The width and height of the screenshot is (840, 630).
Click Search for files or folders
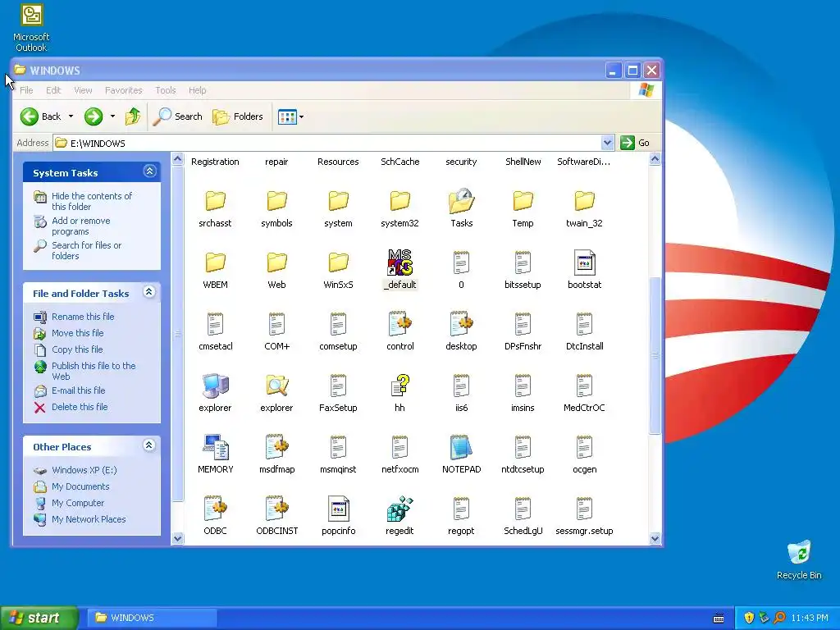pyautogui.click(x=86, y=251)
